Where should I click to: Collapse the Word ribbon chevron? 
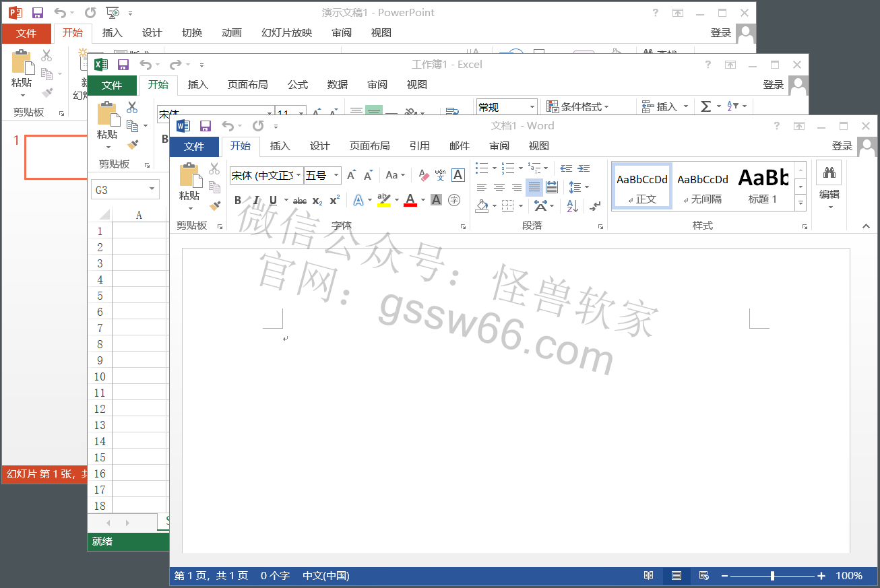click(x=866, y=226)
